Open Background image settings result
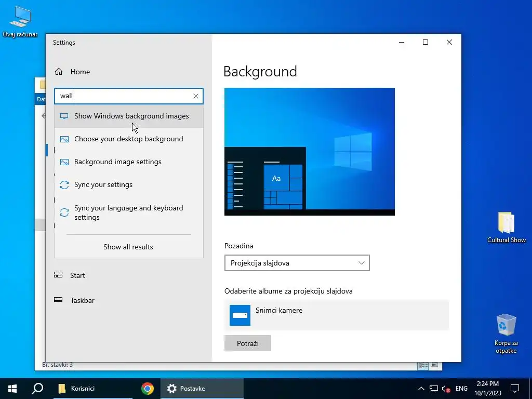 click(x=129, y=162)
